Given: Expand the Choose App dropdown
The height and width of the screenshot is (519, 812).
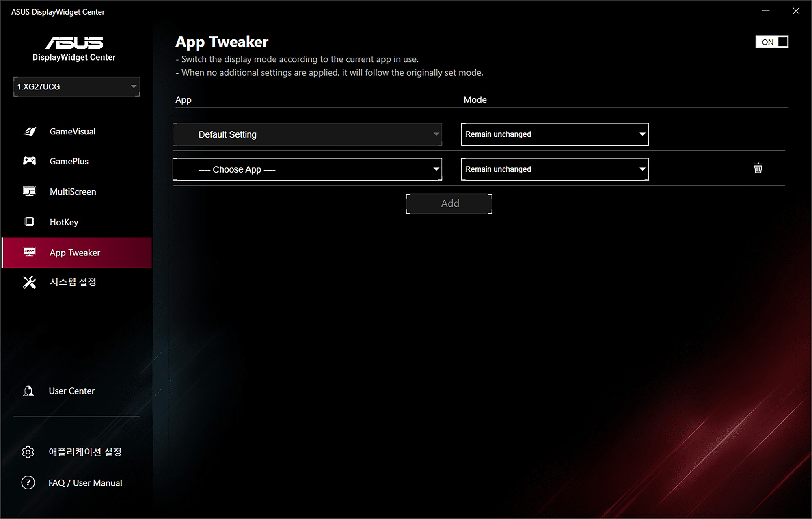Looking at the screenshot, I should 307,169.
